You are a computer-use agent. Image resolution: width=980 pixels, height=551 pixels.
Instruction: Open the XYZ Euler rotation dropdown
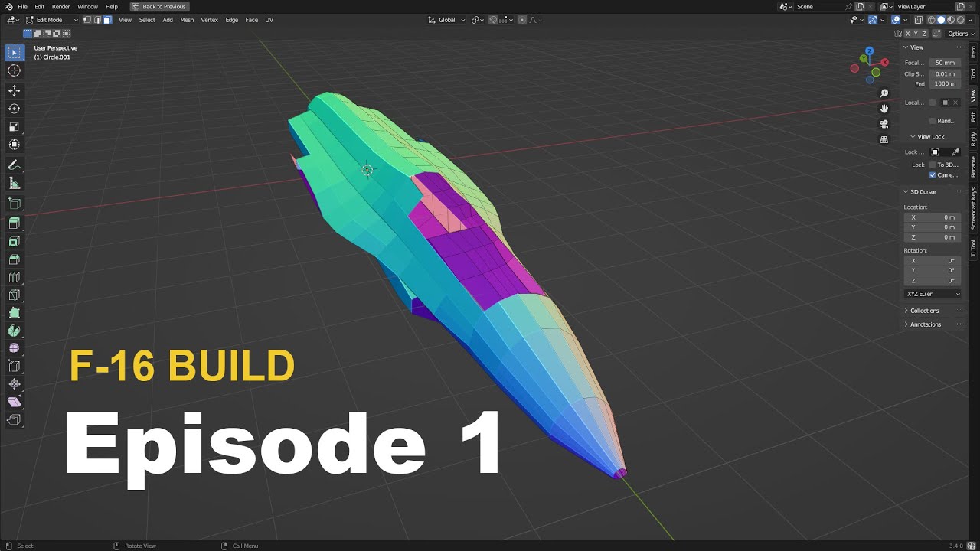click(x=933, y=294)
